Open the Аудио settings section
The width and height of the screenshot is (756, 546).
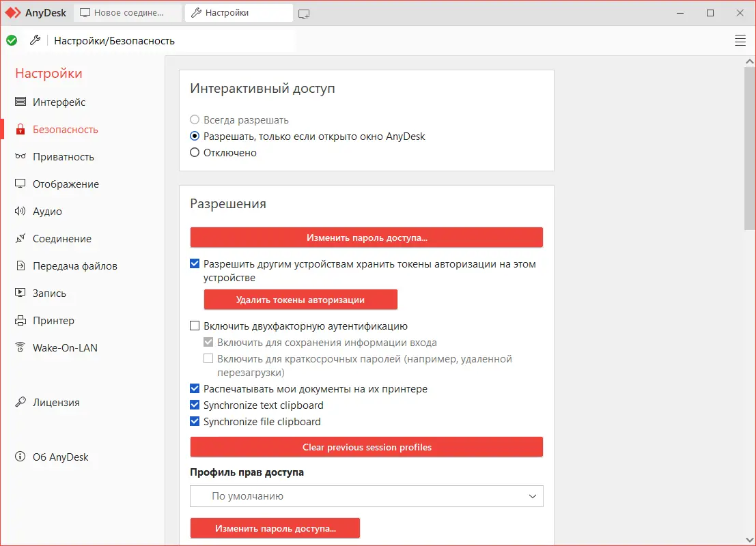coord(47,212)
